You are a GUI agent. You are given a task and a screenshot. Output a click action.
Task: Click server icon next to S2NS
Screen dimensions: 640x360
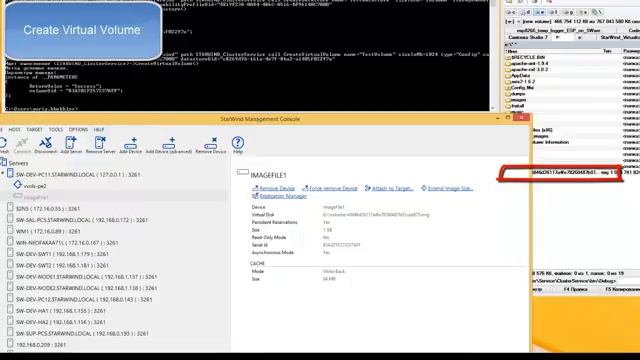(x=10, y=208)
